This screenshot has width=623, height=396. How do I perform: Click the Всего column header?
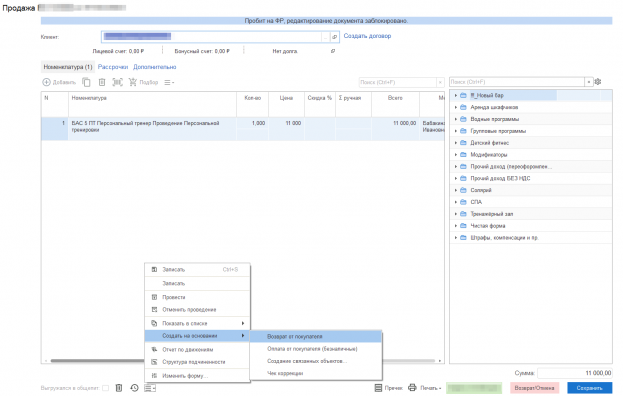coord(395,104)
